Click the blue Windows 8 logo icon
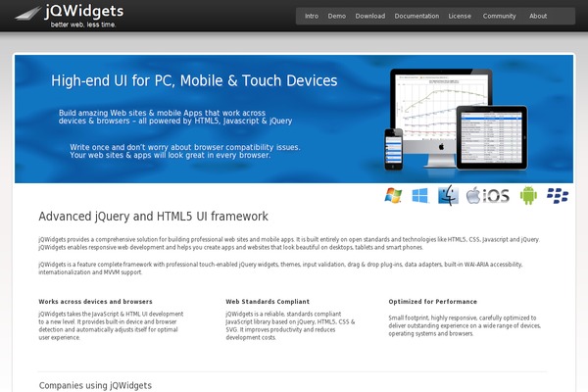588x392 pixels. pos(420,195)
